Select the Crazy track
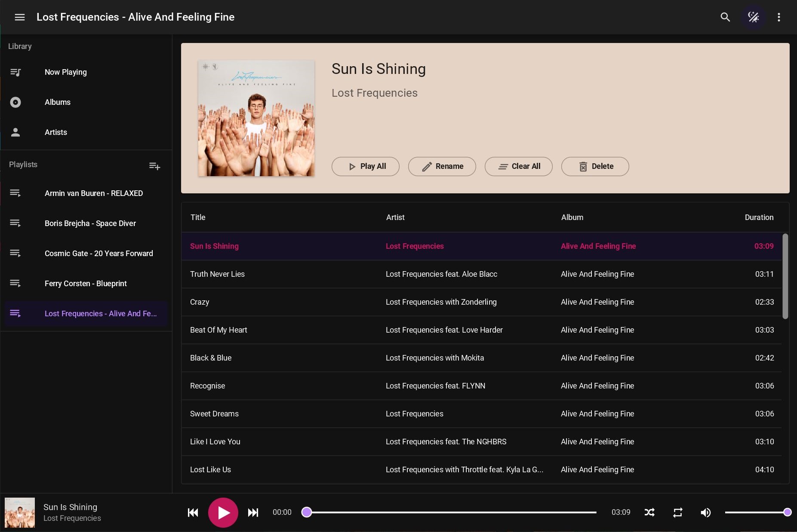Screen dimensions: 797x532 [481, 302]
